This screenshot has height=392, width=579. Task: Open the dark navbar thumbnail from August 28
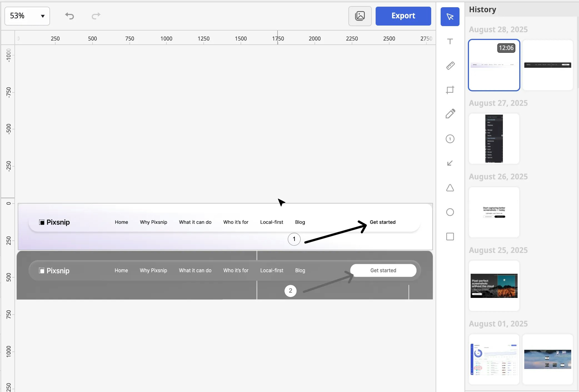(x=547, y=65)
